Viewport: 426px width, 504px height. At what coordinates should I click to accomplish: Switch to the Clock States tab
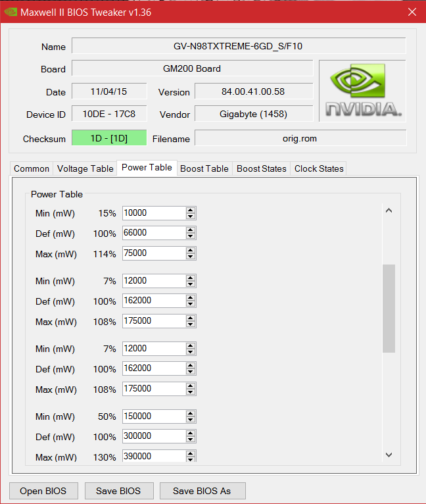click(319, 168)
